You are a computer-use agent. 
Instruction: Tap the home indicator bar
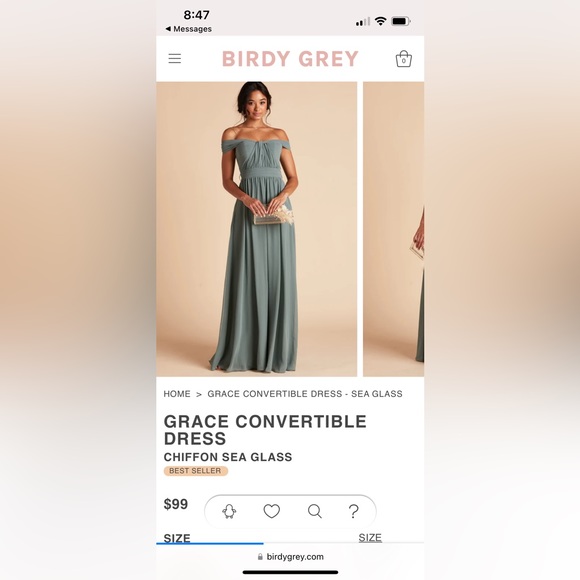pyautogui.click(x=290, y=572)
